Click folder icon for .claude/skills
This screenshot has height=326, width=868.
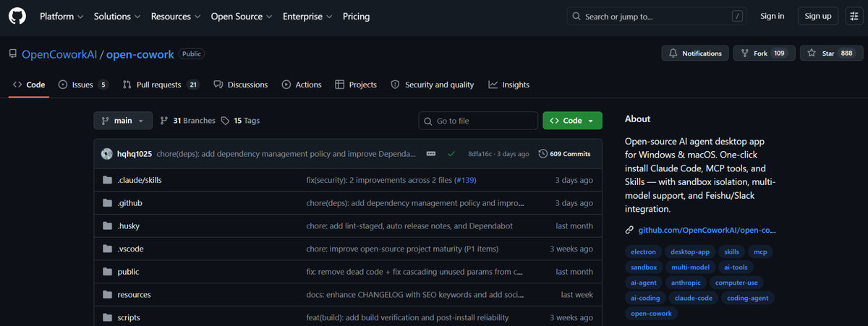pyautogui.click(x=108, y=180)
